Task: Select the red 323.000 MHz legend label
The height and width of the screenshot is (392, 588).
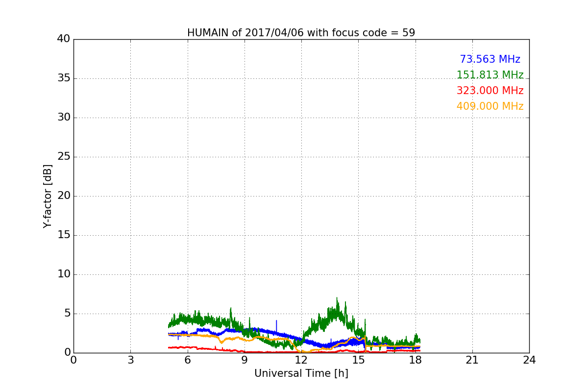Action: [x=490, y=91]
